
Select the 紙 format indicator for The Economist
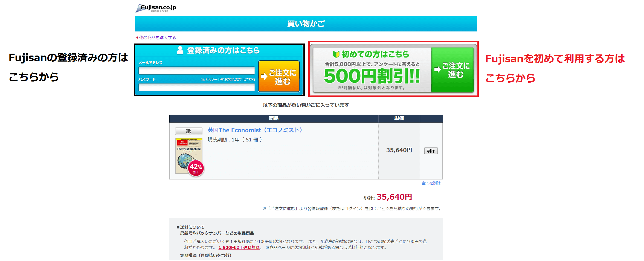tap(188, 131)
